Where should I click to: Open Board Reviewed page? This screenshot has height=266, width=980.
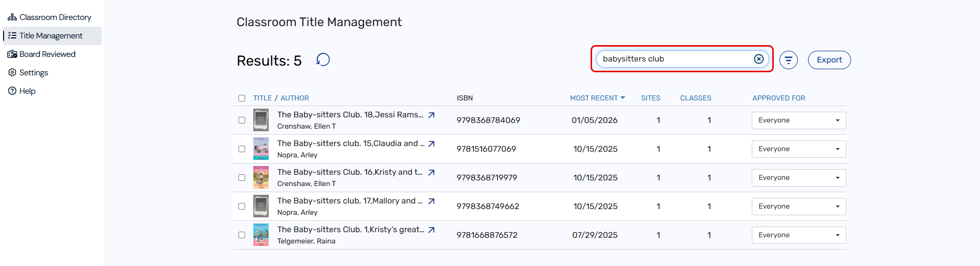coord(42,54)
